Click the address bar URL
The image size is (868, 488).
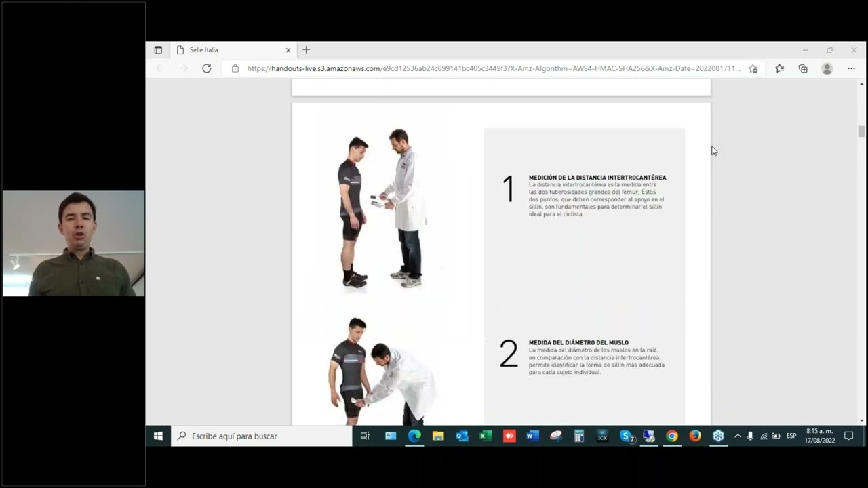[x=494, y=68]
